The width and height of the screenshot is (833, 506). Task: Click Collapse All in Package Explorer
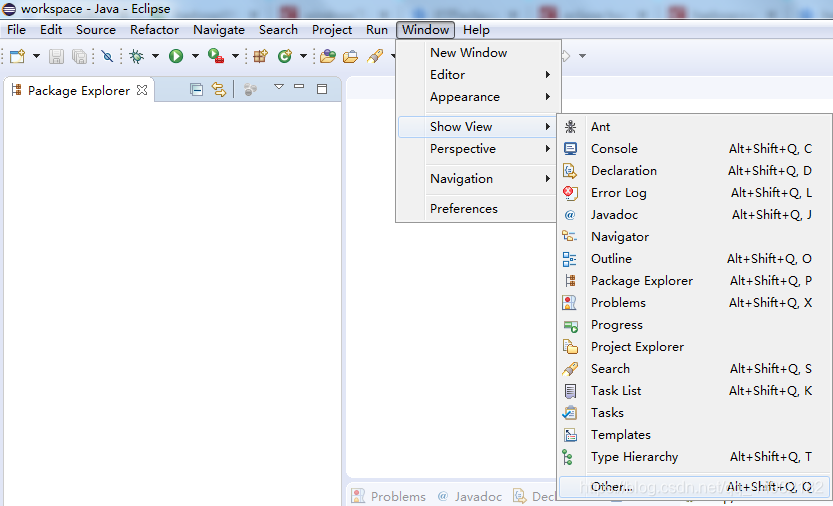tap(196, 90)
